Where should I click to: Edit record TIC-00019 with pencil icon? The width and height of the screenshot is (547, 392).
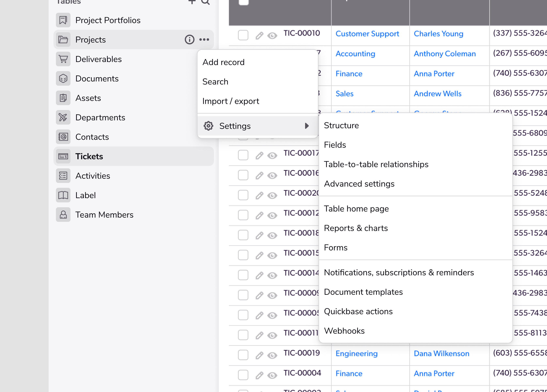[x=260, y=355]
